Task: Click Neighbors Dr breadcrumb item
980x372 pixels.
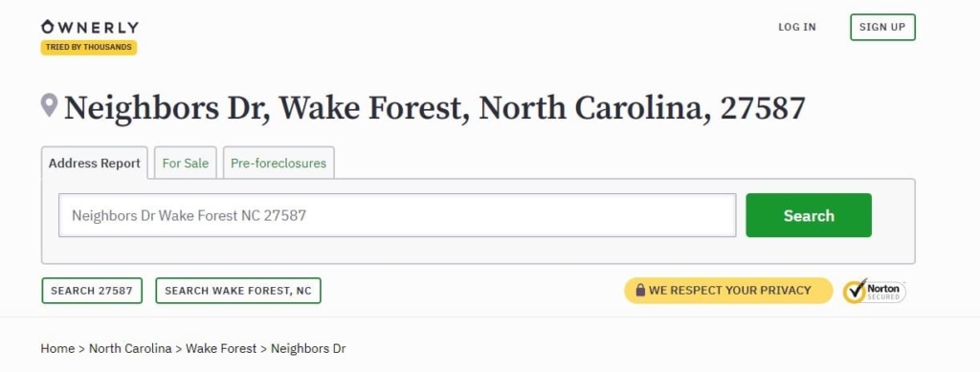Action: (x=308, y=348)
